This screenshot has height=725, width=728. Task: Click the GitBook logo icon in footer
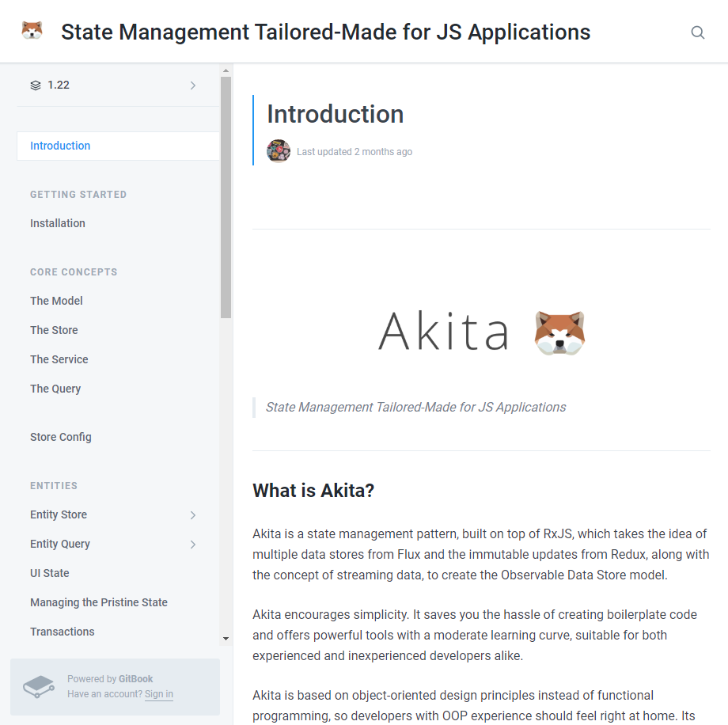[39, 686]
